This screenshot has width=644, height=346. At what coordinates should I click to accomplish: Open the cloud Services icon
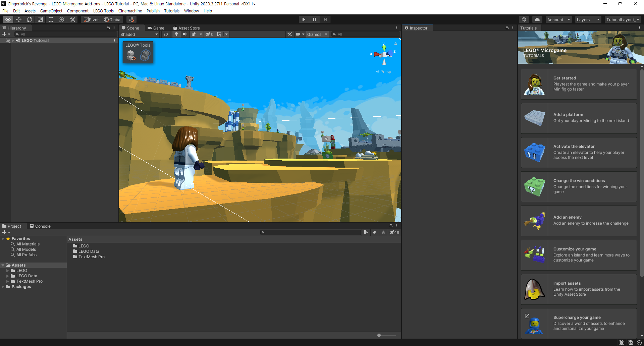537,19
